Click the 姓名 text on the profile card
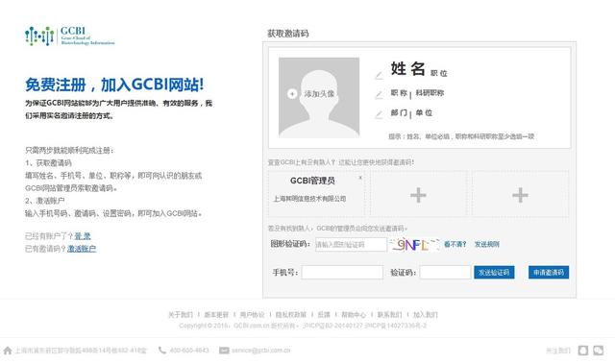The width and height of the screenshot is (615, 364). (x=407, y=68)
